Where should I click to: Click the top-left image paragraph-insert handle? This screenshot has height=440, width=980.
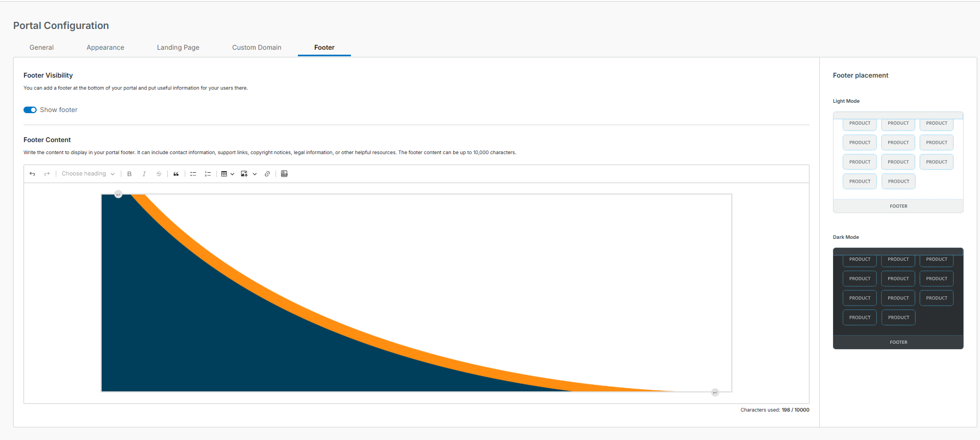(x=118, y=194)
